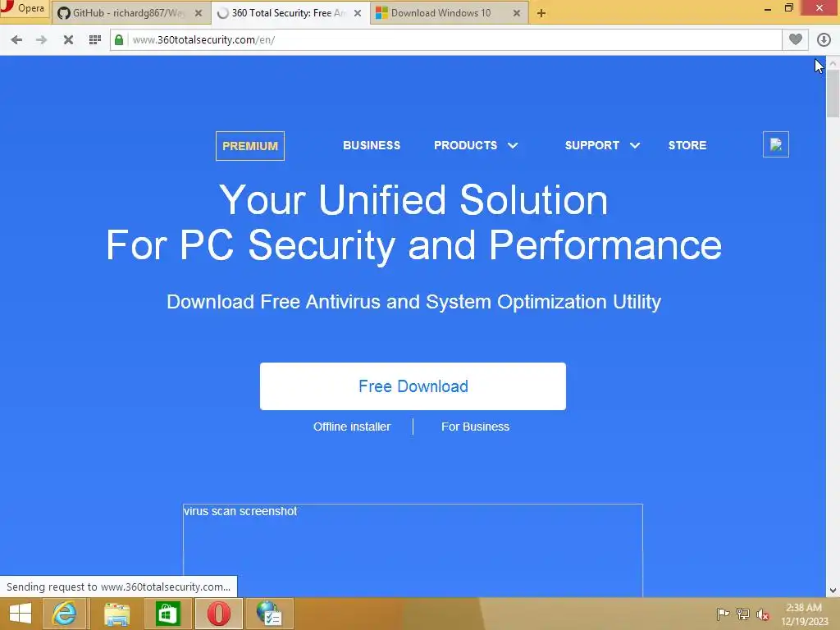The width and height of the screenshot is (840, 630).
Task: Click the Opera taskbar icon
Action: [x=219, y=614]
